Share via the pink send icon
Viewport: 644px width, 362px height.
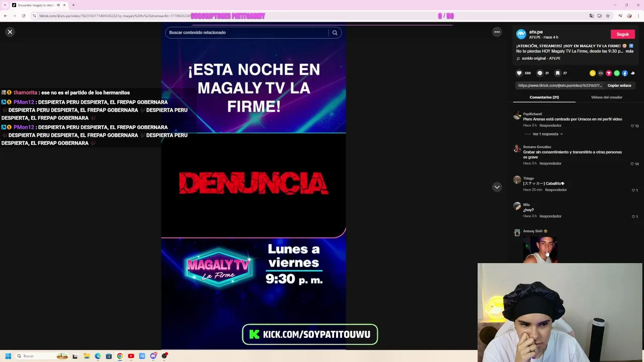coord(609,73)
